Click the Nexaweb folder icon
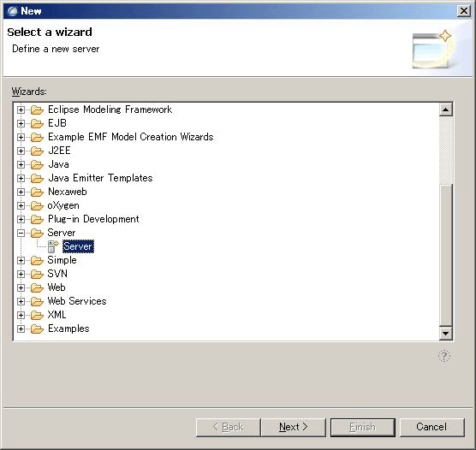476x450 pixels. (x=37, y=192)
